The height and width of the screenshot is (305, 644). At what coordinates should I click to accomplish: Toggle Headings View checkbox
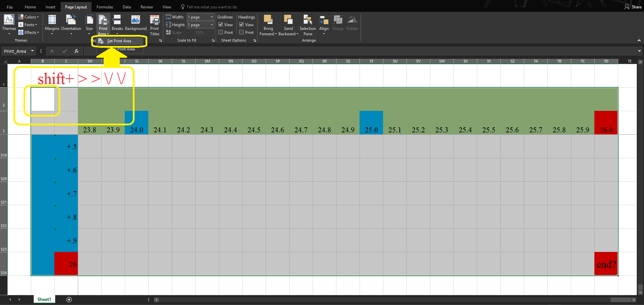point(241,25)
